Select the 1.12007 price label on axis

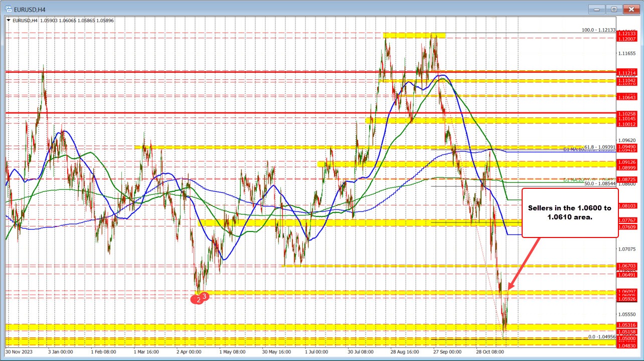click(627, 39)
